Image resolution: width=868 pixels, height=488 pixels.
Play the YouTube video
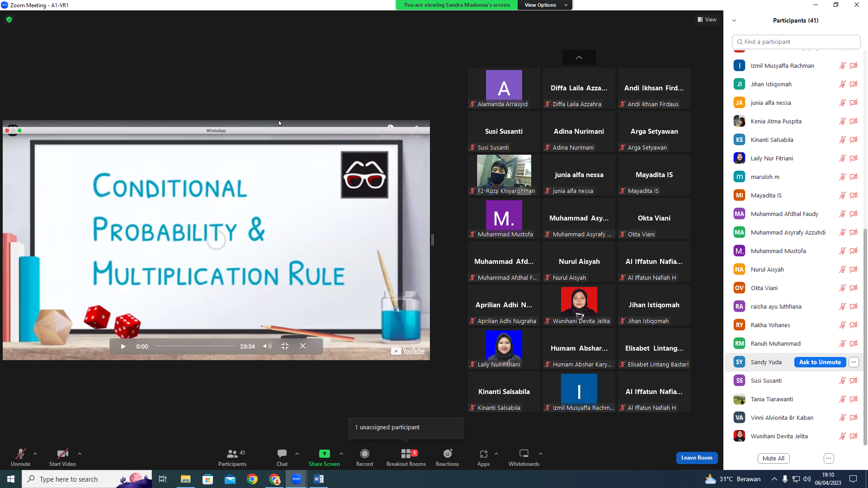123,347
